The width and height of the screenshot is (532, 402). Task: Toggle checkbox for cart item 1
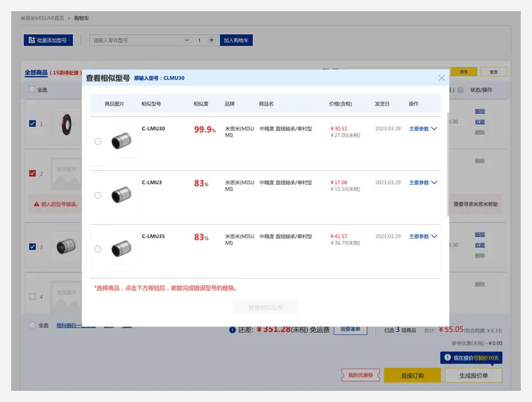(x=32, y=124)
